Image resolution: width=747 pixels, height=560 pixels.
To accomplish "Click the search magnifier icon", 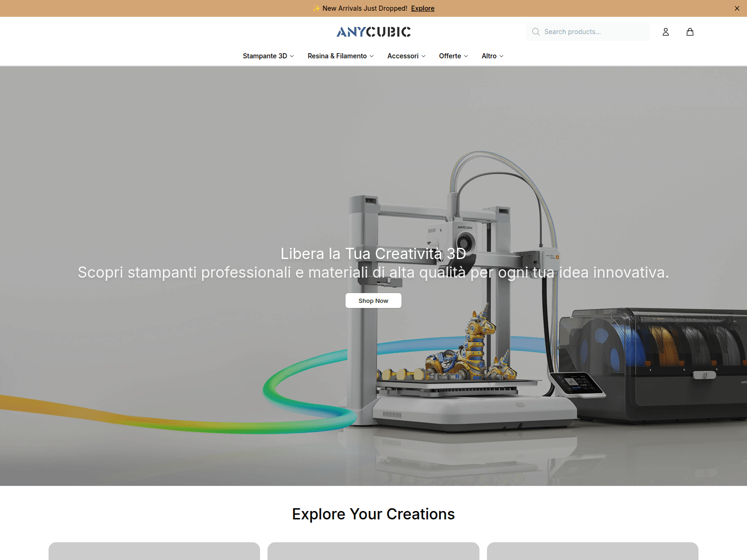I will pos(536,32).
